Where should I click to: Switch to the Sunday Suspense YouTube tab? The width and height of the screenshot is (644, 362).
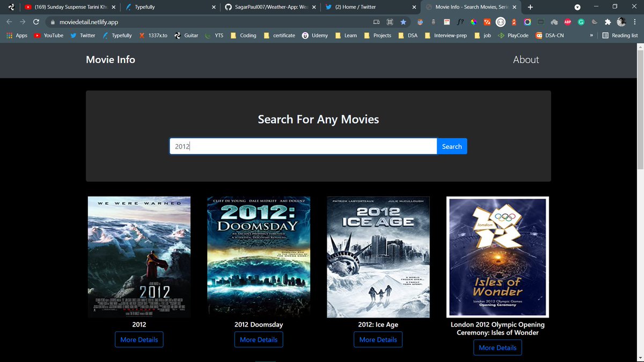click(69, 7)
